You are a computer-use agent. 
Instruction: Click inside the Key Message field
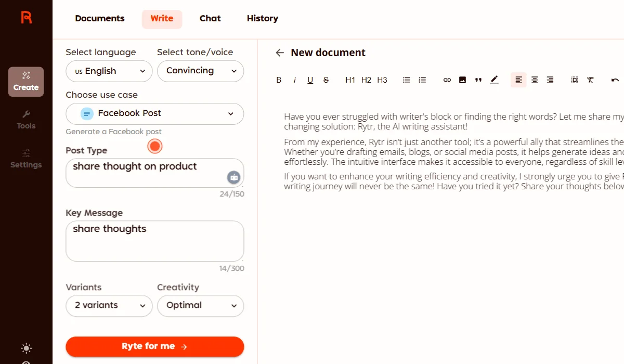click(x=154, y=241)
